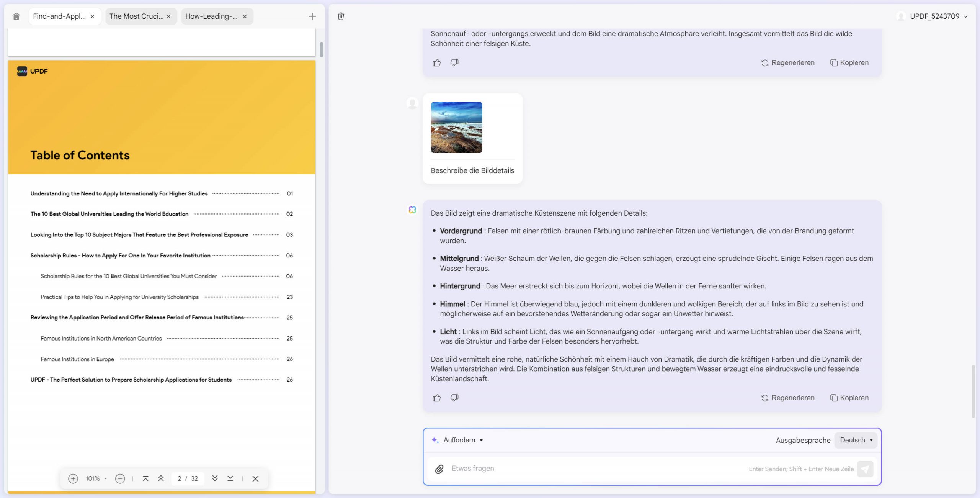
Task: Close the page navigation toolbar
Action: [255, 478]
